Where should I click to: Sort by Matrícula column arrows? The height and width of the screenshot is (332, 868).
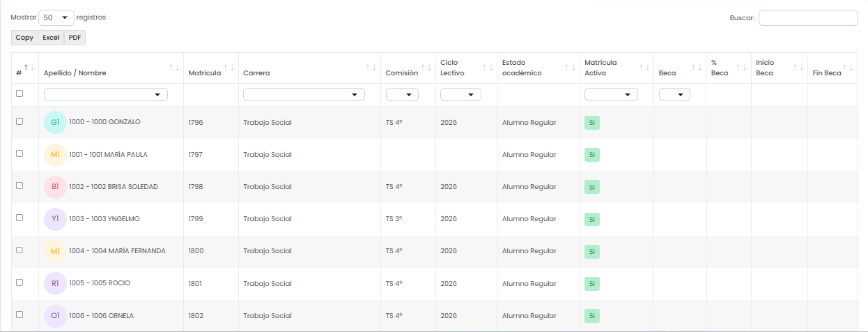[228, 68]
